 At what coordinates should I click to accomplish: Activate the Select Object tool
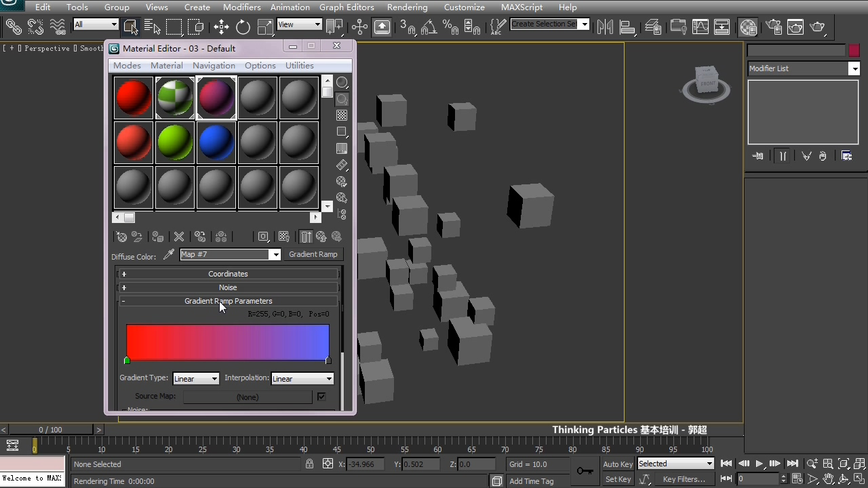(131, 27)
